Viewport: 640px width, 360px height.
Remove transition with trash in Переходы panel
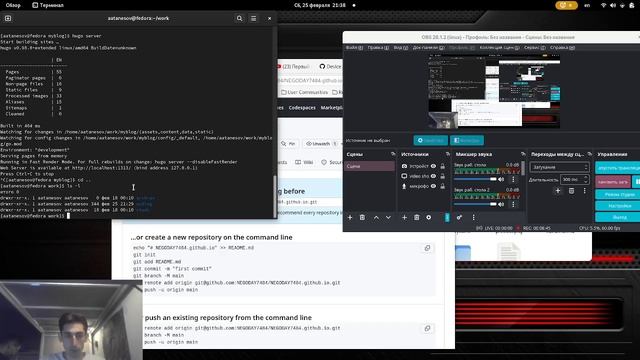(x=571, y=191)
